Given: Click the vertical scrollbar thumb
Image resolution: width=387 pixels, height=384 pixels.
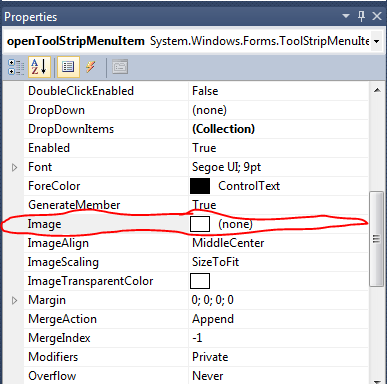Looking at the screenshot, I should pos(377,239).
